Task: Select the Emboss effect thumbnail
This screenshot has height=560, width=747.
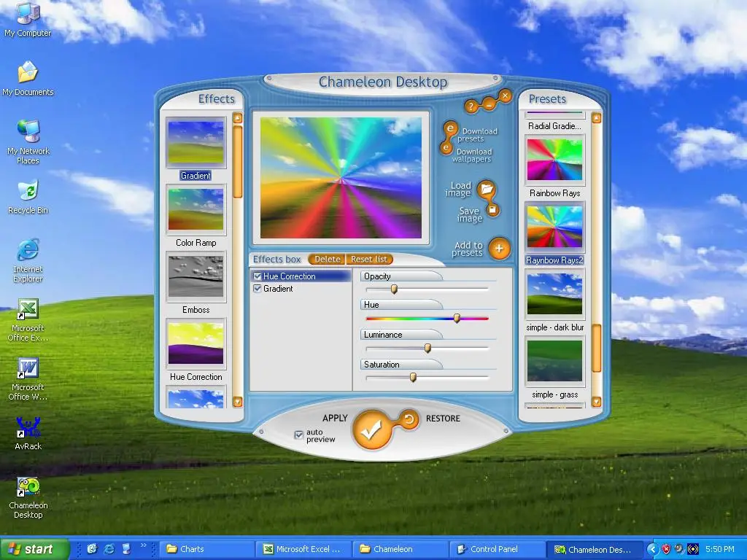Action: pyautogui.click(x=196, y=276)
